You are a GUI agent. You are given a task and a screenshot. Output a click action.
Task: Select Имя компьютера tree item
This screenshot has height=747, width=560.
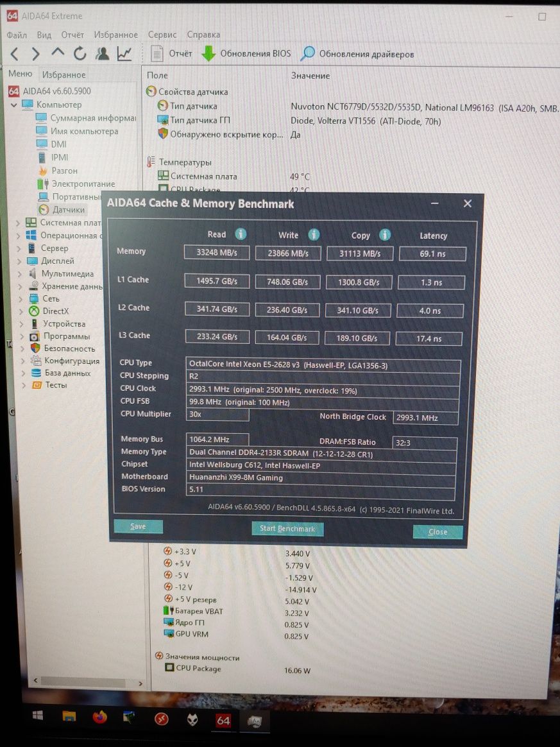(x=78, y=131)
